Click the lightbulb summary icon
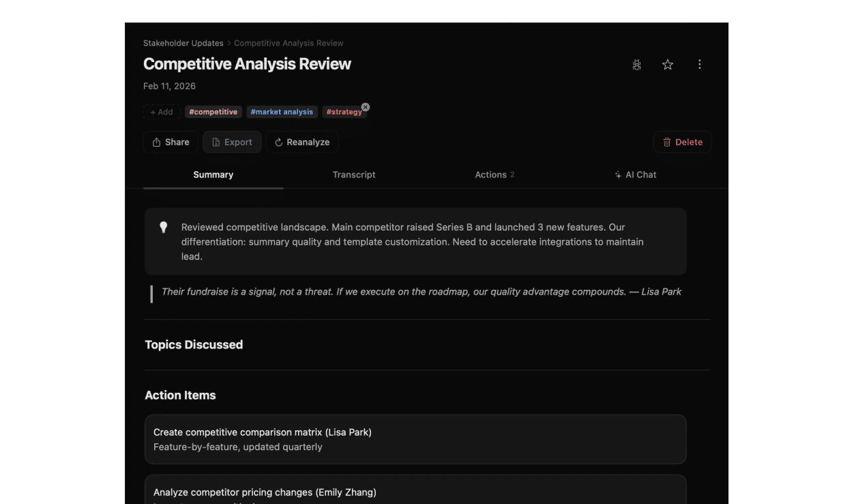The image size is (854, 504). point(164,227)
